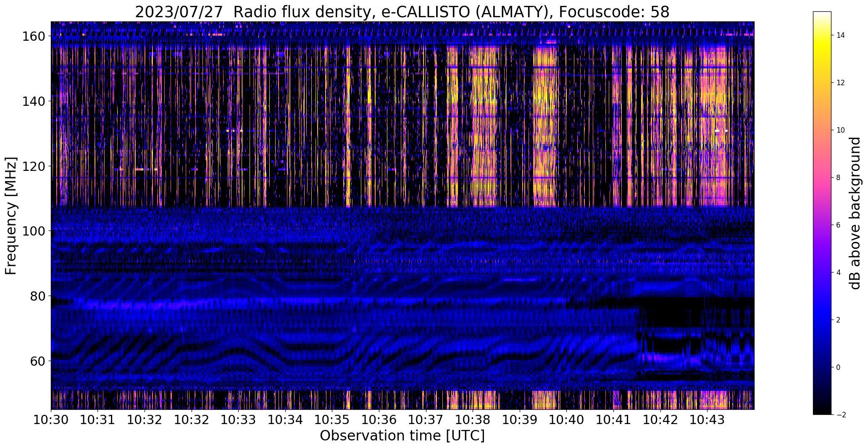
Task: Pick the colorbar tick label 14
Action: click(x=841, y=35)
